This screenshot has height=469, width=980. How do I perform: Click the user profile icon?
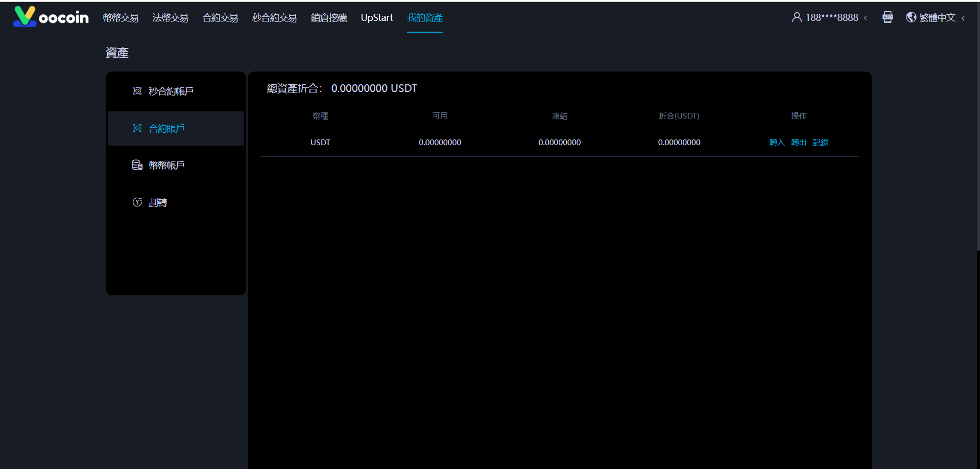click(796, 17)
